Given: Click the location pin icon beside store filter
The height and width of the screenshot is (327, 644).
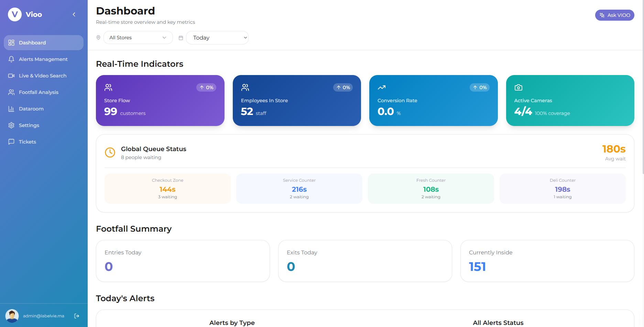Looking at the screenshot, I should coord(99,38).
